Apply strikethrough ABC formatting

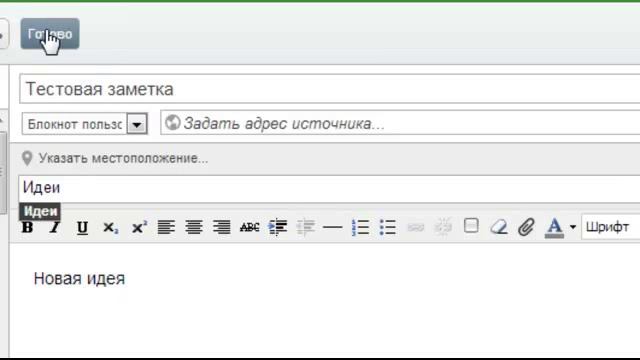point(249,227)
